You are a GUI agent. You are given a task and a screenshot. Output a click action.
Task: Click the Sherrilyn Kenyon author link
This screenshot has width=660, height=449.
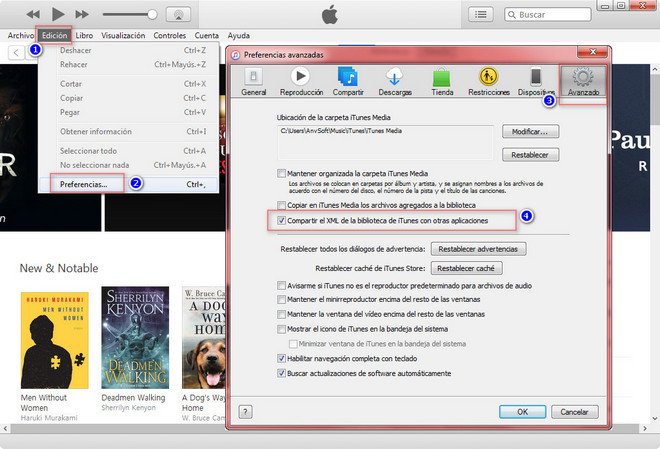coord(128,408)
